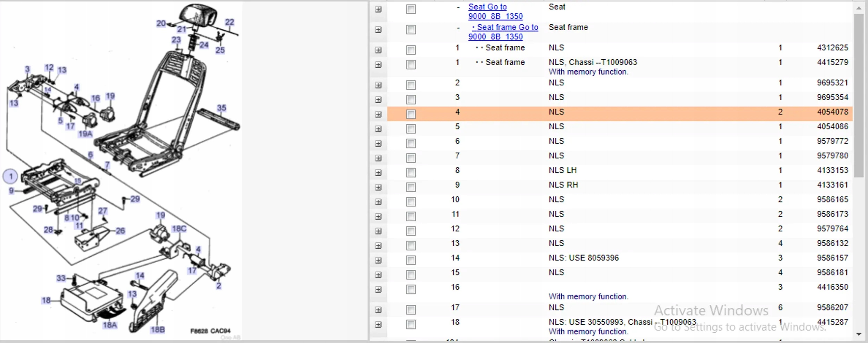Click callout 23 in the diagram
The height and width of the screenshot is (343, 868).
[x=176, y=40]
